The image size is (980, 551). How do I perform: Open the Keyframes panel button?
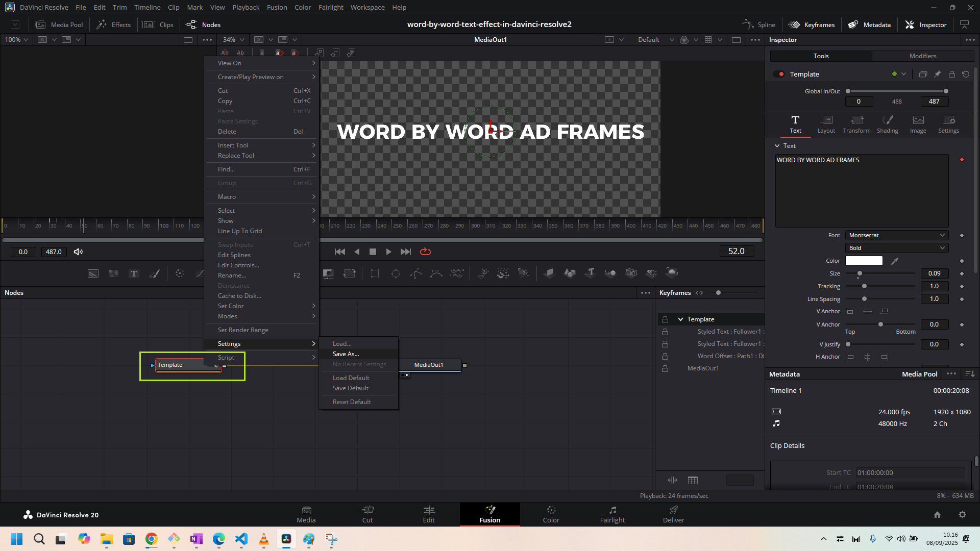click(x=812, y=24)
